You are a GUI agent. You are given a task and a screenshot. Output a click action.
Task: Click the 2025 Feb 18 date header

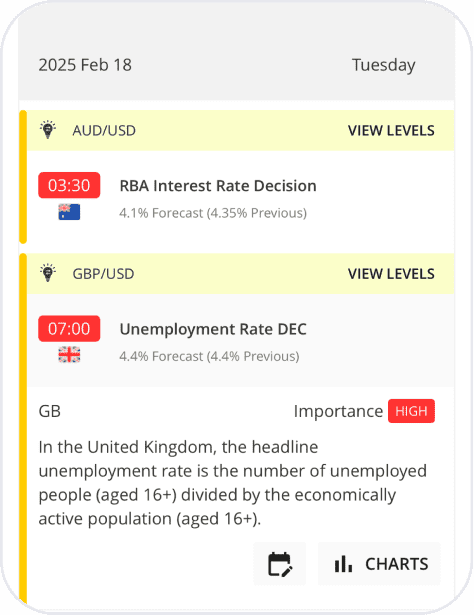(x=85, y=65)
